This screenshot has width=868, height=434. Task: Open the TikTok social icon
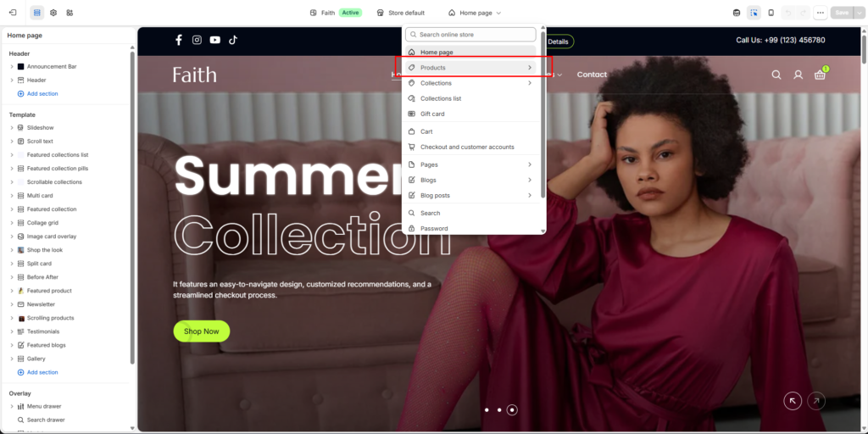pos(233,40)
